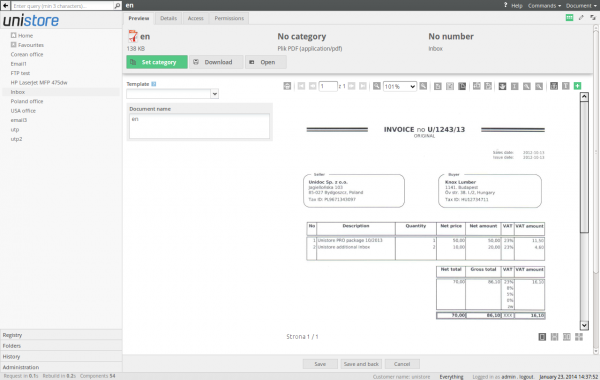Expand the History section

(61, 356)
